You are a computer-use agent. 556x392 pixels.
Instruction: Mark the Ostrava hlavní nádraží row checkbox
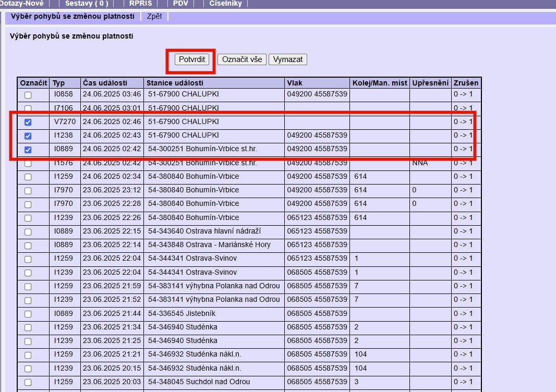[28, 231]
